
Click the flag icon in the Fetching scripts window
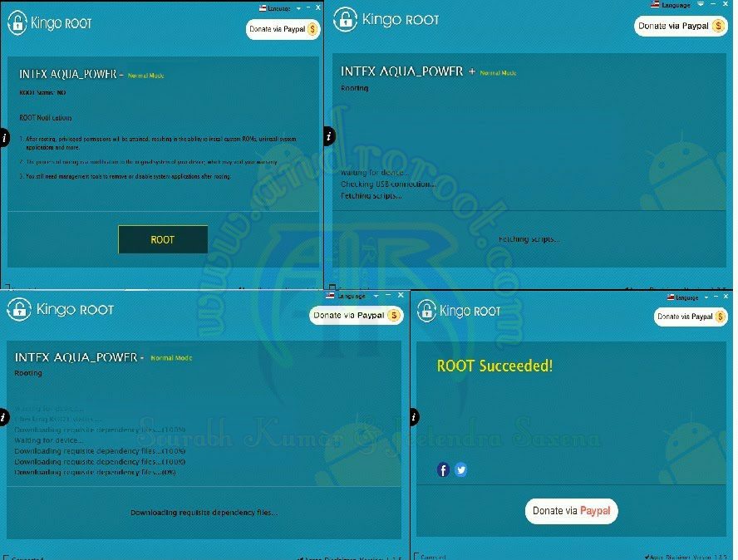point(655,4)
